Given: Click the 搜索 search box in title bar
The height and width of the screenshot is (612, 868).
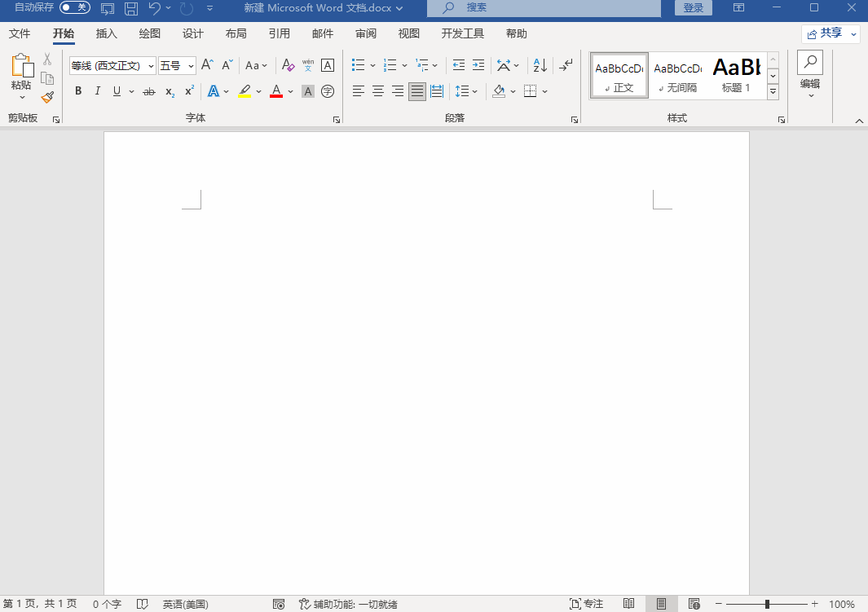Looking at the screenshot, I should click(x=544, y=7).
